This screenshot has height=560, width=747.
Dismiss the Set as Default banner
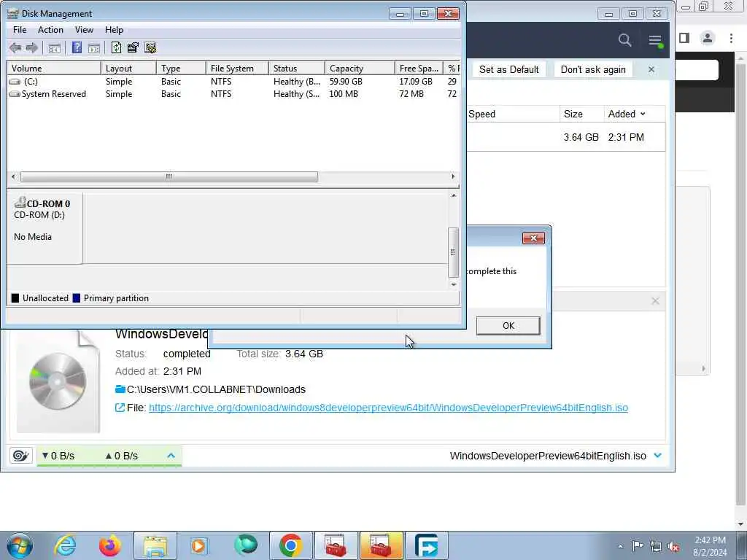(x=651, y=69)
